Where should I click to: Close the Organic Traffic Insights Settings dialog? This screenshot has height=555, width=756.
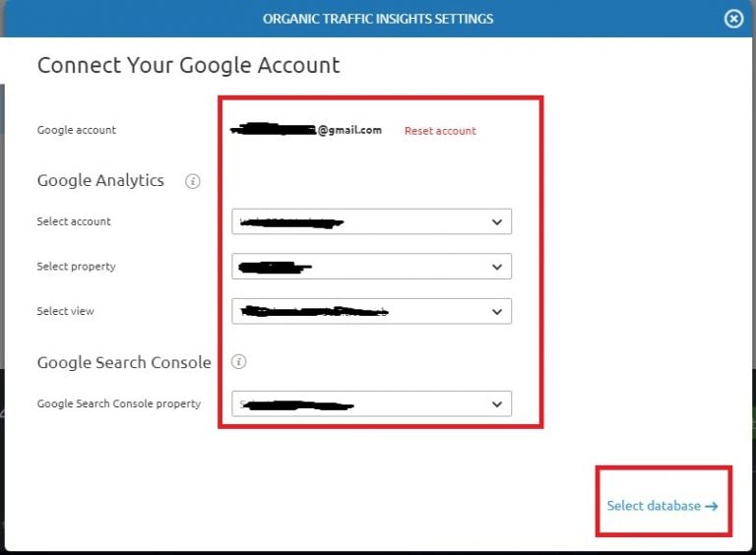733,19
